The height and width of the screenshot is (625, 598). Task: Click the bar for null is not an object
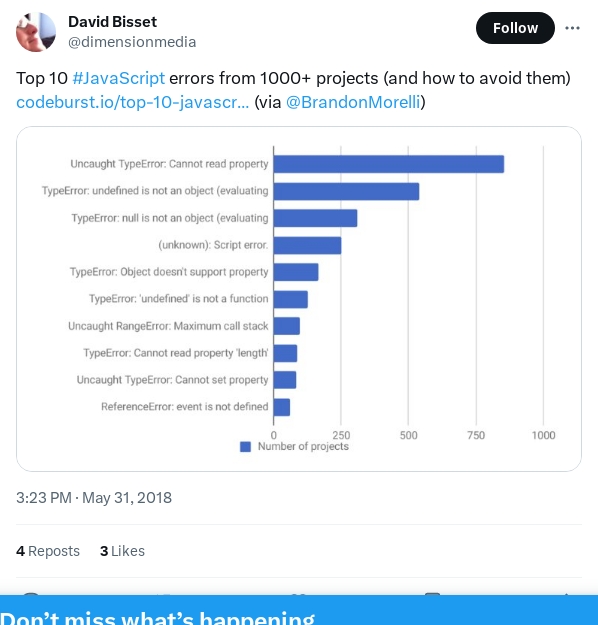[315, 218]
